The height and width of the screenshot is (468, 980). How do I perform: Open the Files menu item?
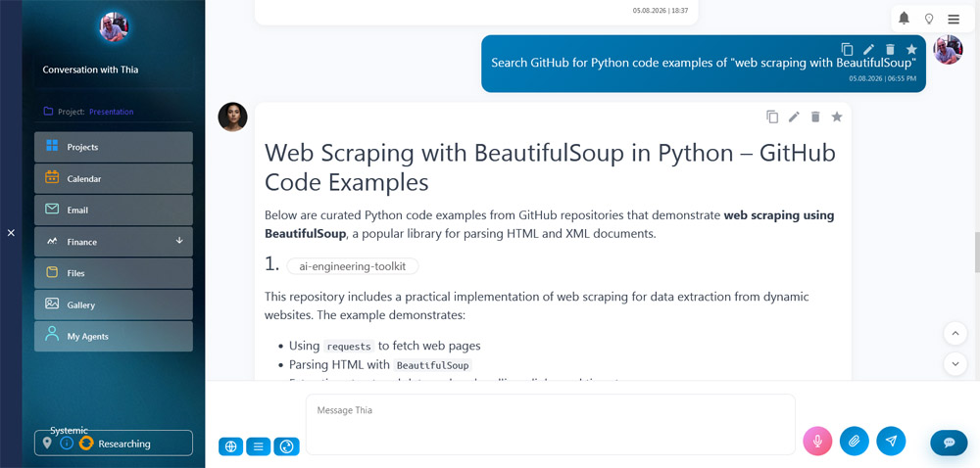tap(113, 273)
